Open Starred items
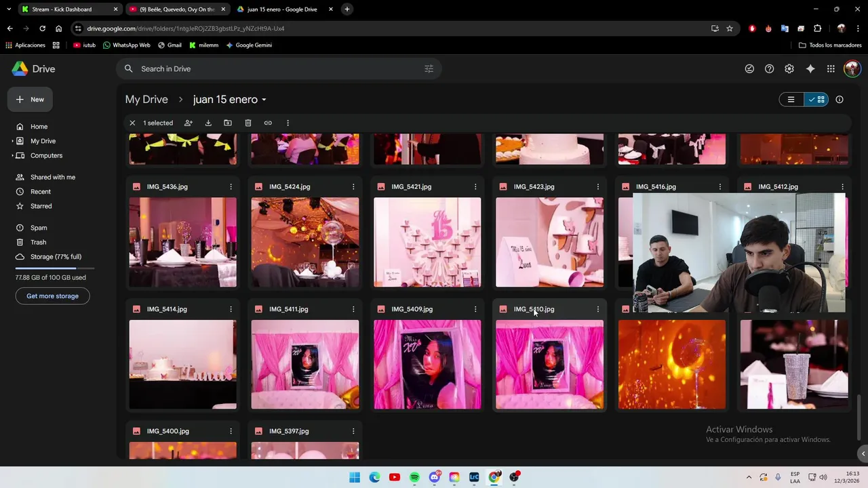 coord(41,206)
